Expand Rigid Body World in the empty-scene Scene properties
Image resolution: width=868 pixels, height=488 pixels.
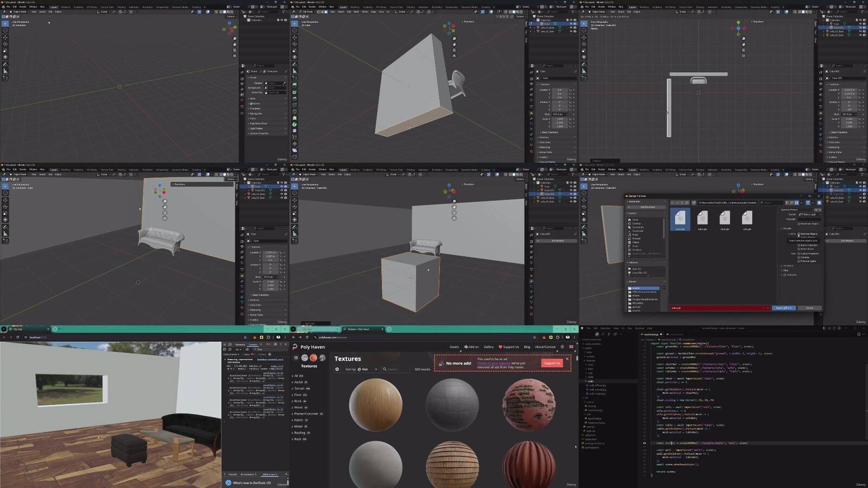(x=258, y=123)
